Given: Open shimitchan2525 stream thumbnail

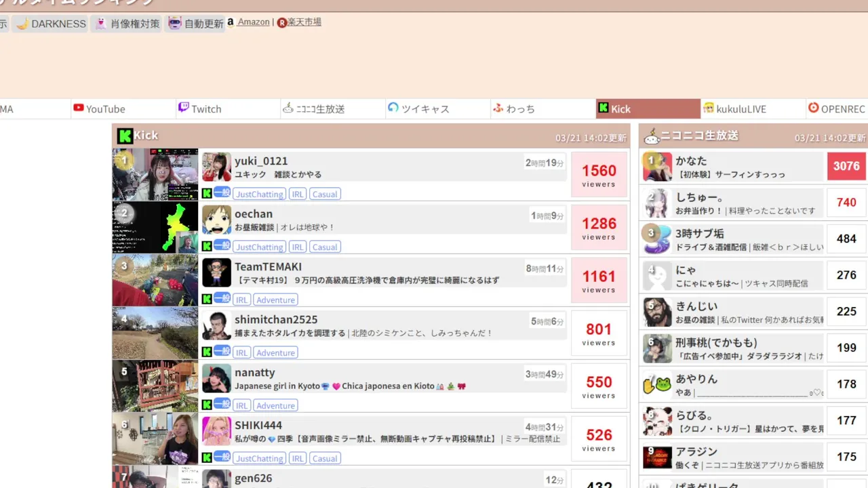Looking at the screenshot, I should pyautogui.click(x=155, y=333).
